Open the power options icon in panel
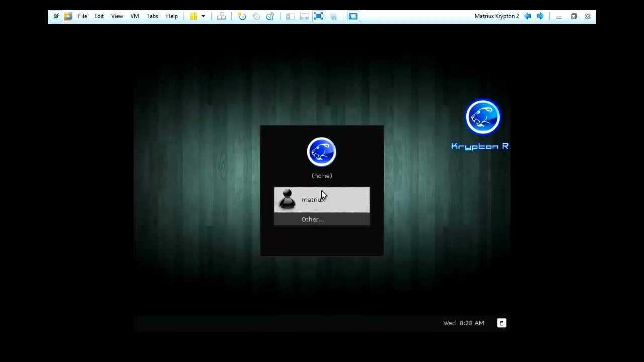The width and height of the screenshot is (644, 362). click(502, 323)
